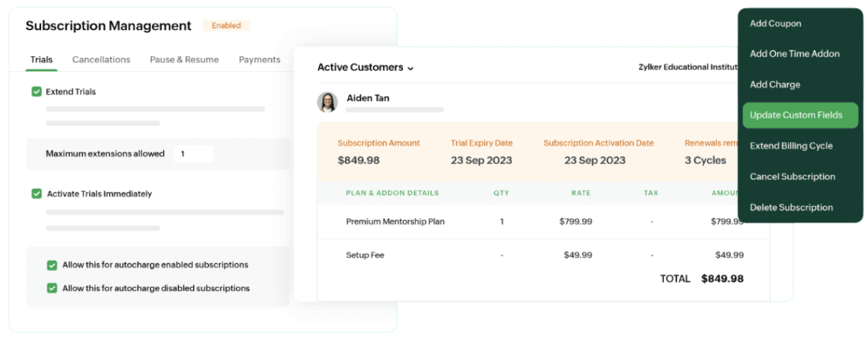The image size is (868, 342).
Task: Click the $849.98 subscription amount value
Action: tap(358, 160)
